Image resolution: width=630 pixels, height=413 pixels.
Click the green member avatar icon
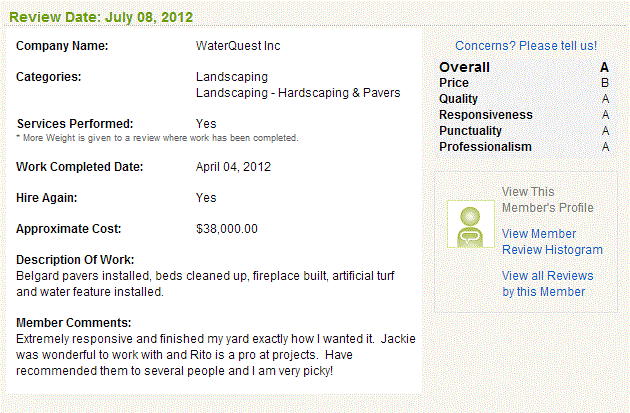click(471, 224)
